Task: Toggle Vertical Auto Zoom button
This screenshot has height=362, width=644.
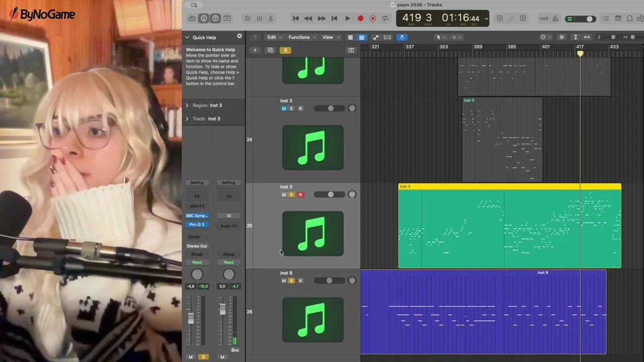Action: pos(575,37)
